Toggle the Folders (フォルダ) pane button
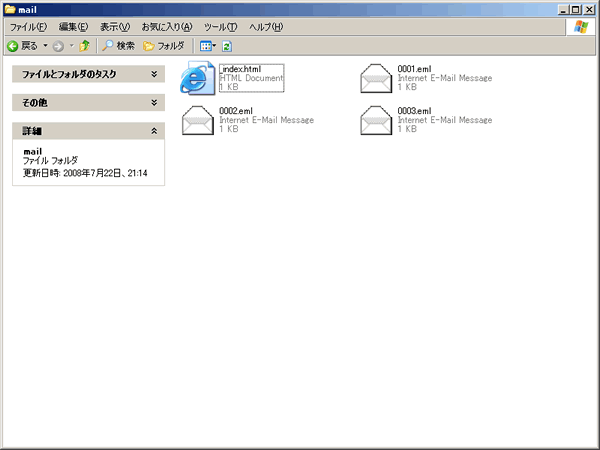Image resolution: width=600 pixels, height=450 pixels. [x=164, y=46]
